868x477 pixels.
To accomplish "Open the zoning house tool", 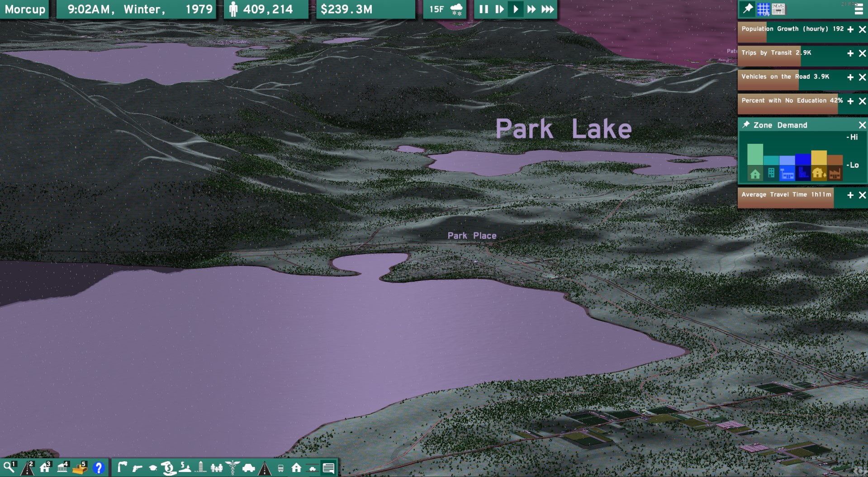I will (45, 468).
